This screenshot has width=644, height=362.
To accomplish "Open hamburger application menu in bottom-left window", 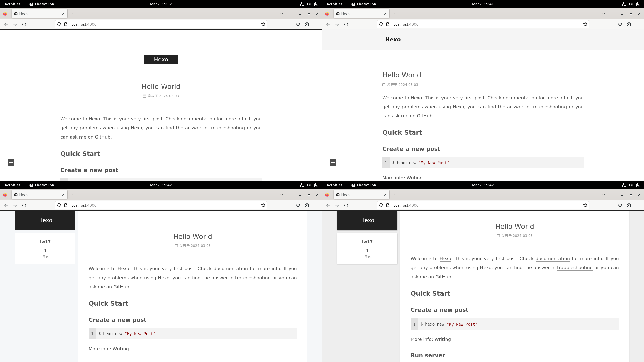I will [x=316, y=205].
